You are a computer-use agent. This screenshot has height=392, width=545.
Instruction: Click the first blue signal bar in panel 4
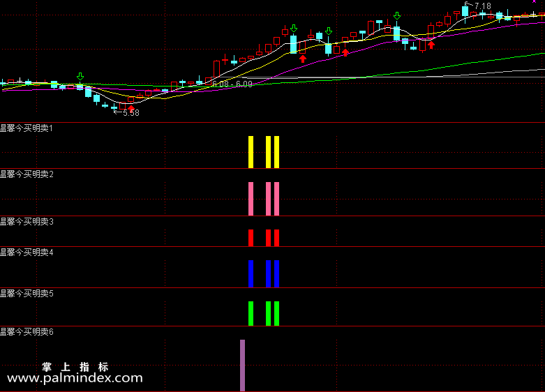pos(251,273)
